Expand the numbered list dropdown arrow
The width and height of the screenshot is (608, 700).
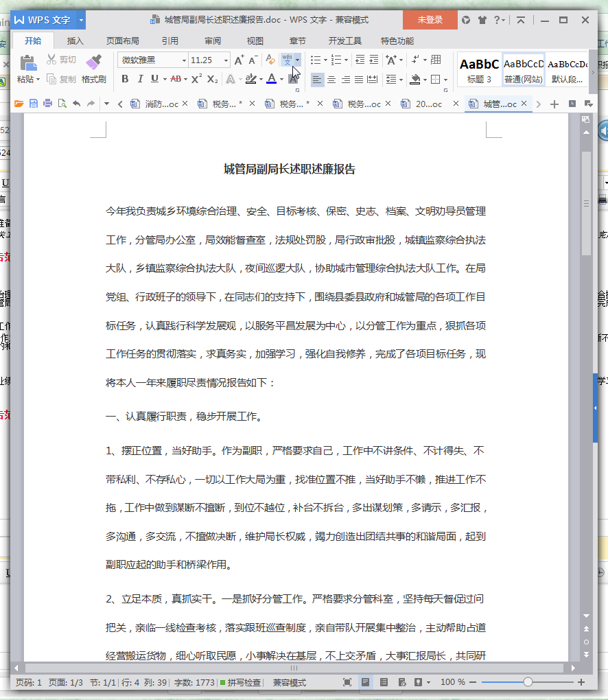[346, 60]
